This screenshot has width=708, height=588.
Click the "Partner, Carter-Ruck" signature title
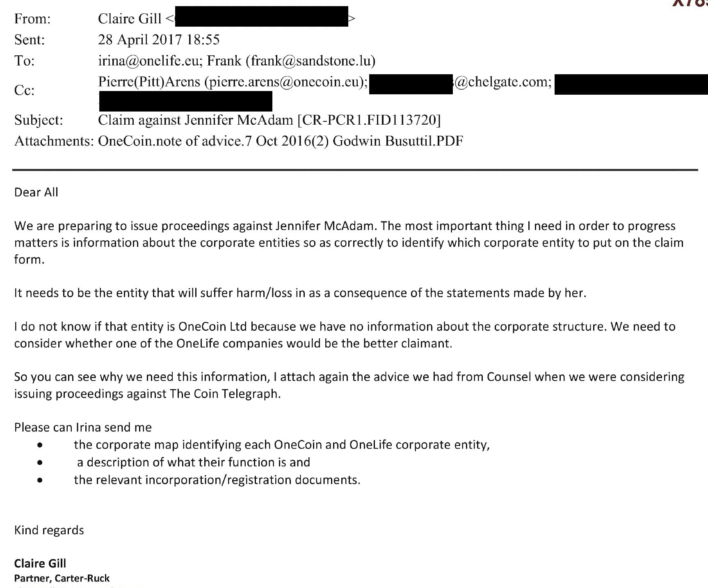click(62, 578)
